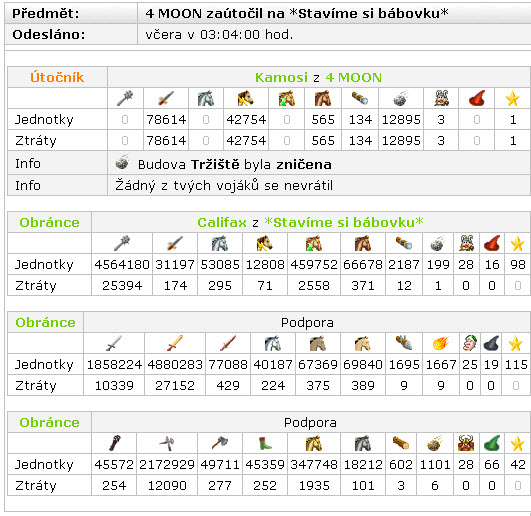Screen dimensions: 531x516
Task: Click the attacker's sword unit icon
Action: pos(166,99)
